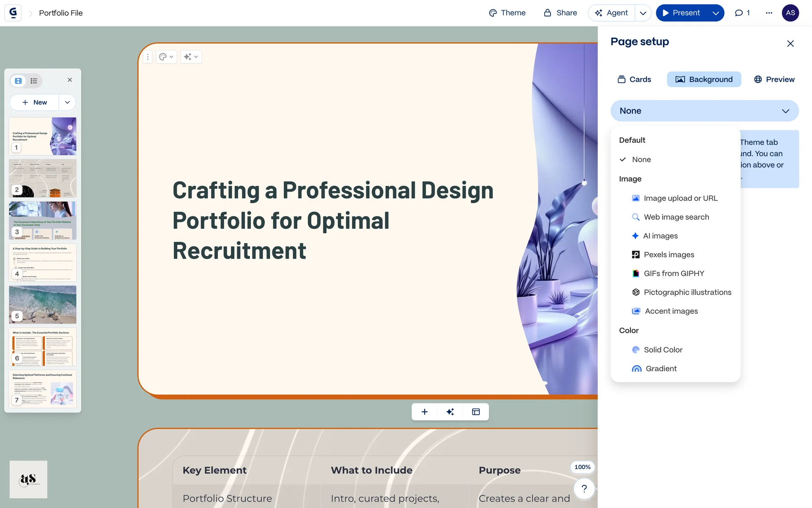Switch to outline list view
Image resolution: width=812 pixels, height=508 pixels.
34,80
